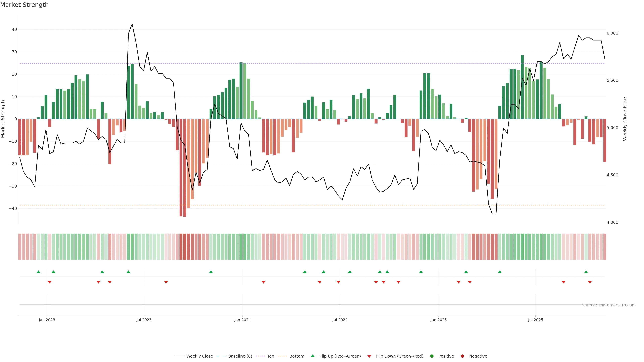Click the Market Strength chart title
Image resolution: width=644 pixels, height=362 pixels.
point(24,5)
